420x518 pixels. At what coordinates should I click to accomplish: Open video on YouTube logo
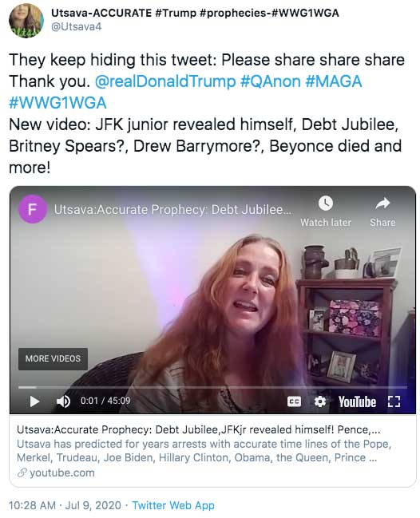(x=357, y=401)
